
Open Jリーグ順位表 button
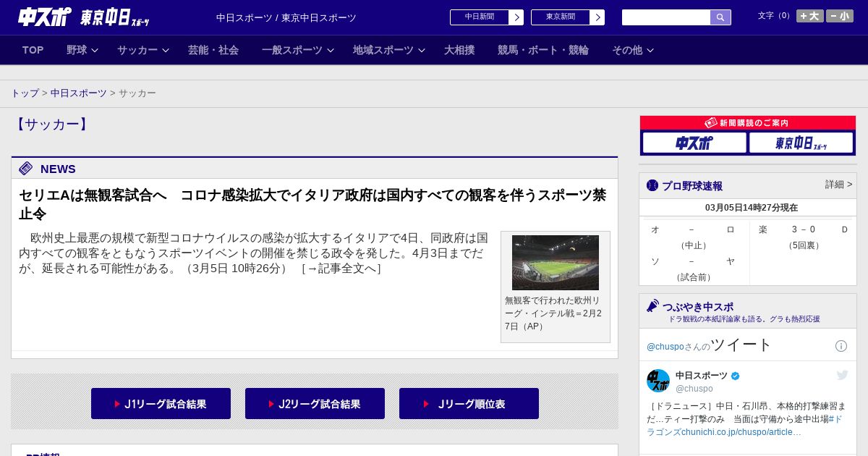[469, 404]
